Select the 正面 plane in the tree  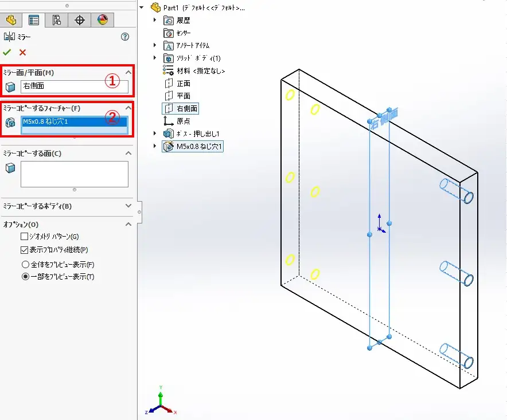click(x=183, y=84)
